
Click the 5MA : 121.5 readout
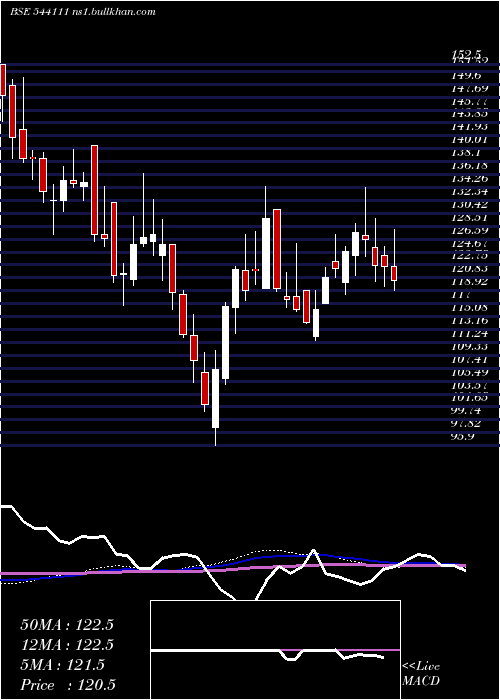pos(62,665)
